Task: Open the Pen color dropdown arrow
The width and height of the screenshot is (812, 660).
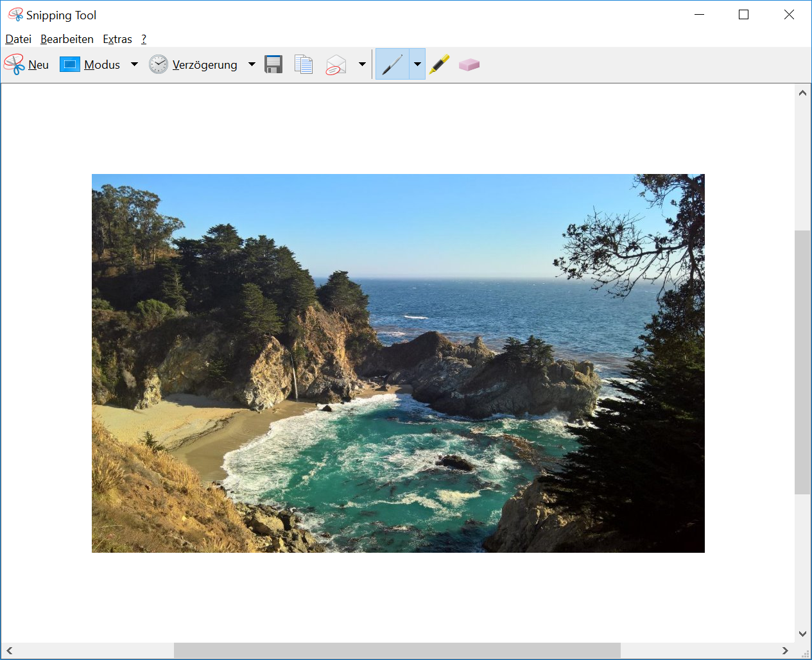Action: 417,64
